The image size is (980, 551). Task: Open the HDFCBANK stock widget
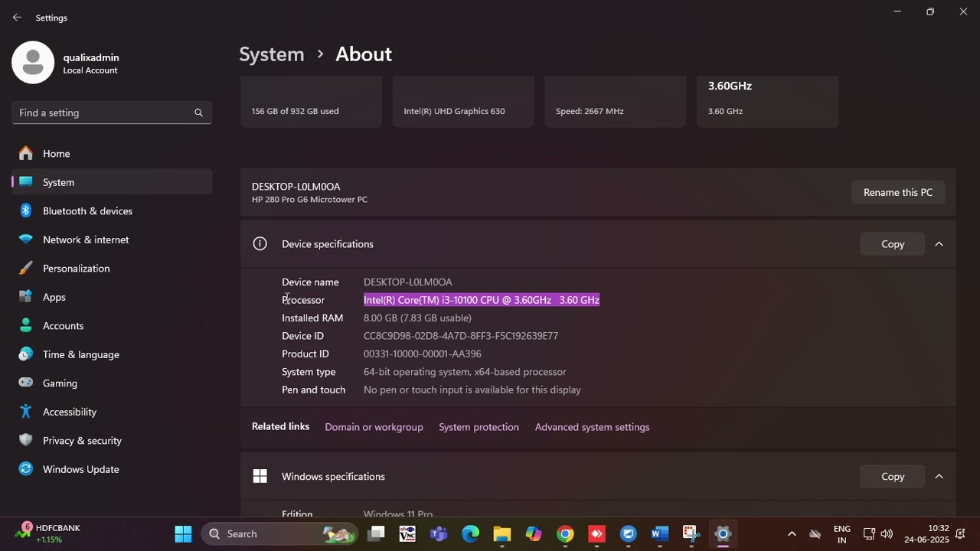point(47,534)
